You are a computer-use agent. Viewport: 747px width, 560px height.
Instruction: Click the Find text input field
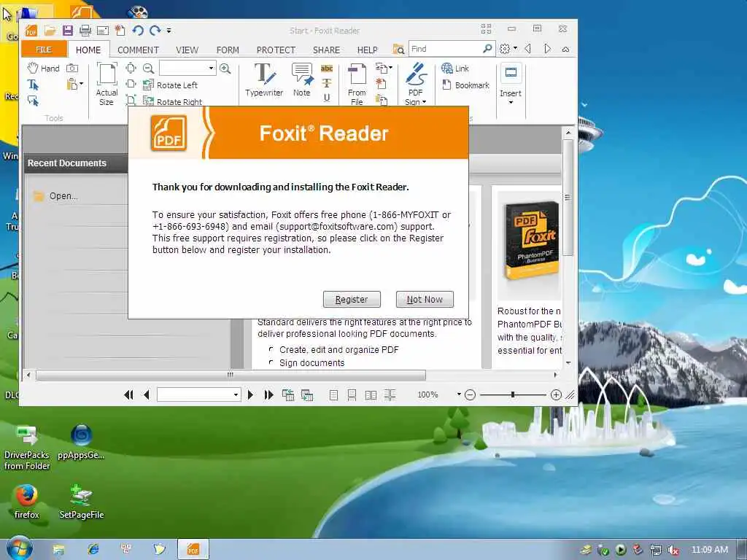pos(446,49)
